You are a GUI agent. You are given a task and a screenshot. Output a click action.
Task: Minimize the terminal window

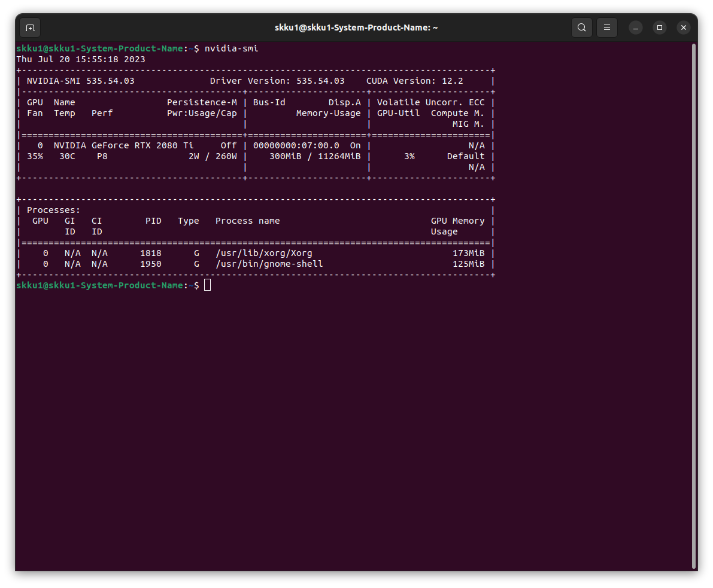click(636, 28)
